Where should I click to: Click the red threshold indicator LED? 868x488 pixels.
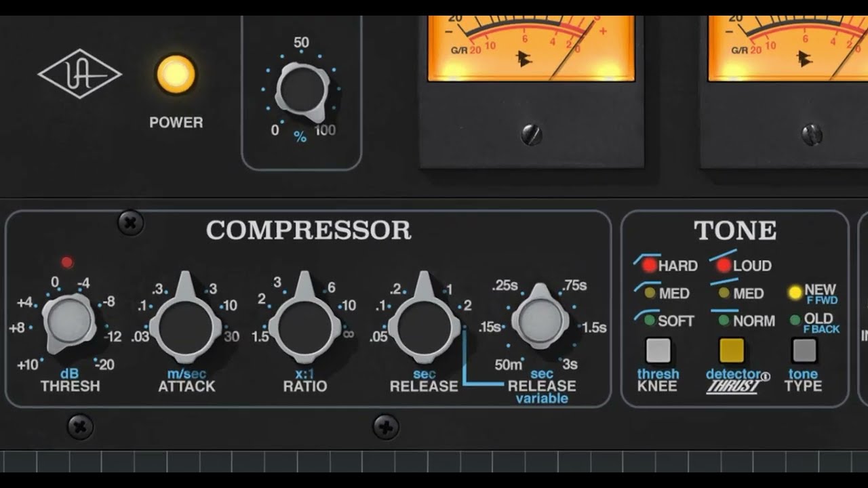(x=66, y=262)
